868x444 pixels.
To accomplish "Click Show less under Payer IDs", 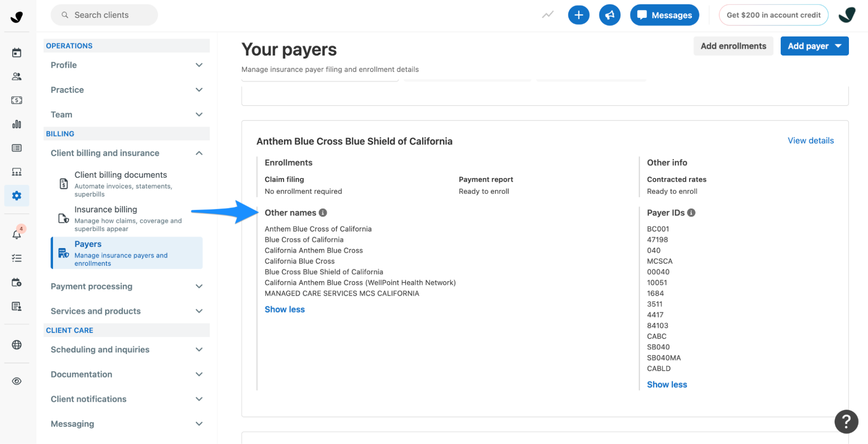I will coord(667,384).
